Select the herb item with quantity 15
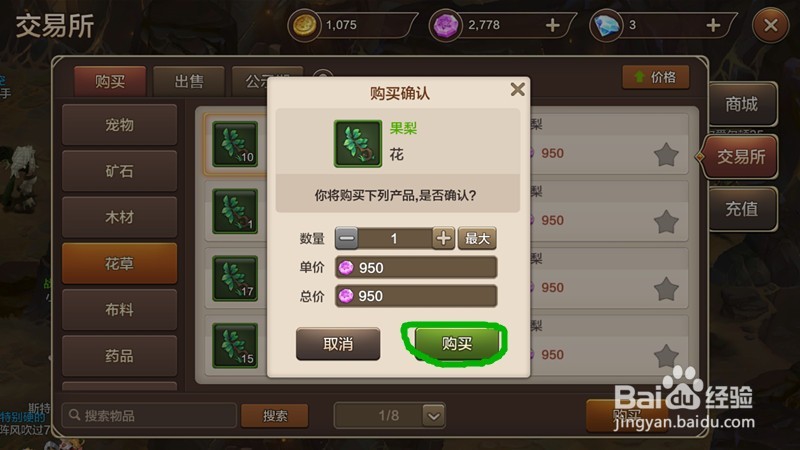This screenshot has height=450, width=800. (235, 345)
